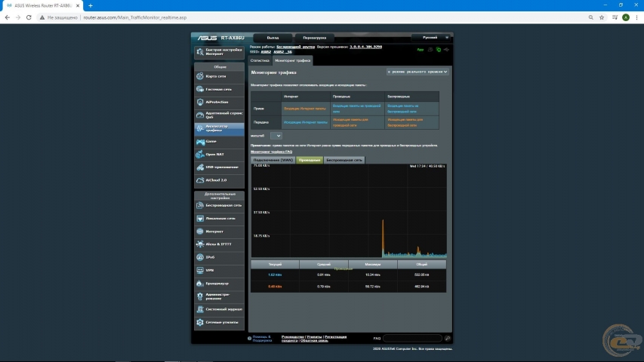
Task: Switch to Статистика tab
Action: (260, 61)
